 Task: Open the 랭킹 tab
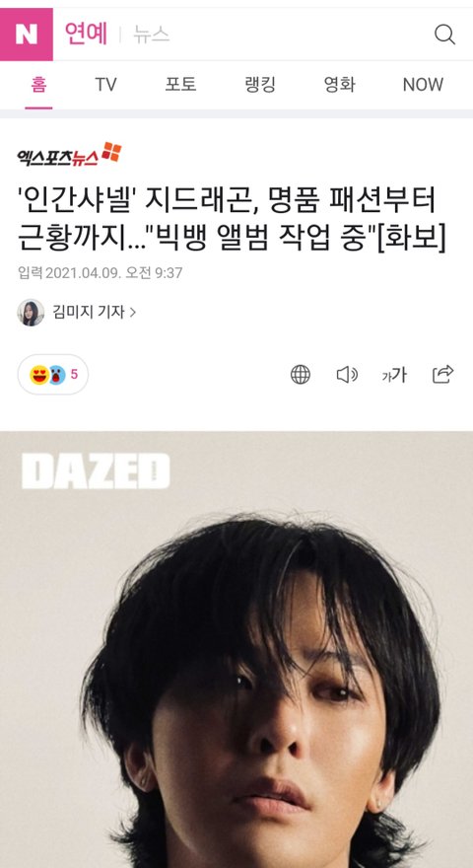click(260, 85)
